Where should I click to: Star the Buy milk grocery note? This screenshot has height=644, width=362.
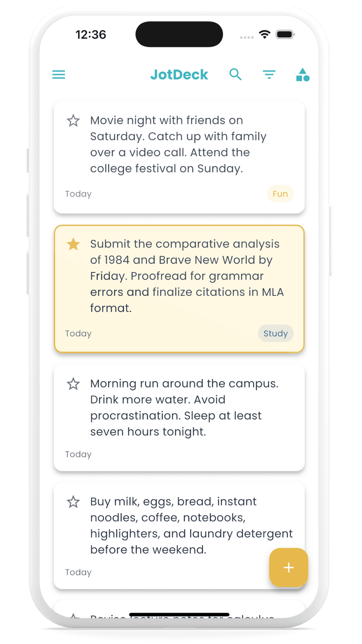point(73,502)
